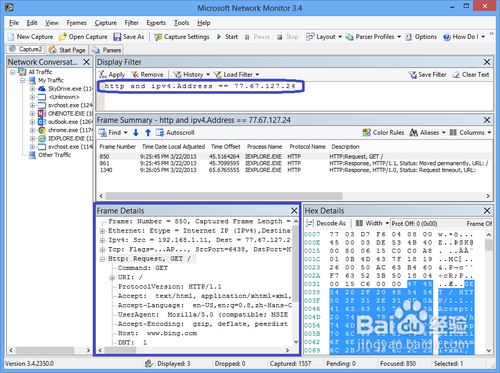The image size is (500, 373).
Task: Open the Experts menu
Action: coord(156,23)
